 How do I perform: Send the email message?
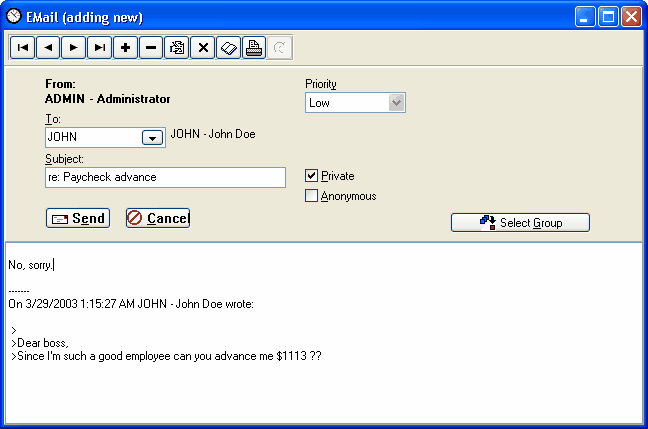[x=78, y=218]
